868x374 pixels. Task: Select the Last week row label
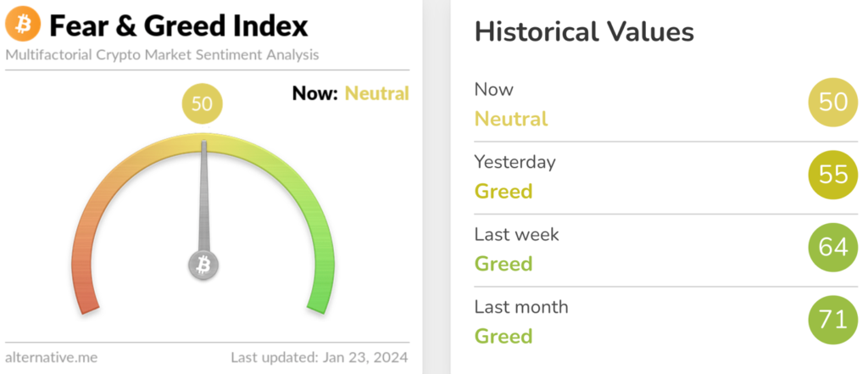click(x=516, y=234)
